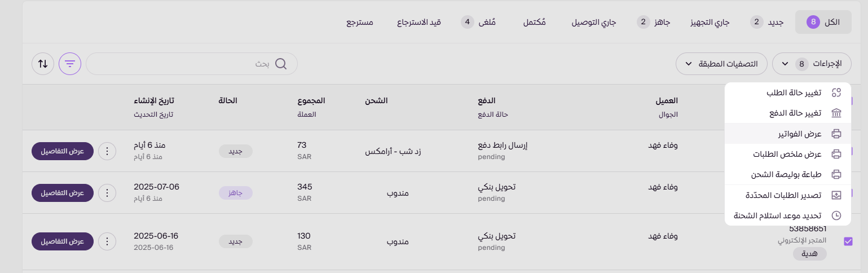Open the filter funnel icon button
868x273 pixels.
[x=70, y=64]
